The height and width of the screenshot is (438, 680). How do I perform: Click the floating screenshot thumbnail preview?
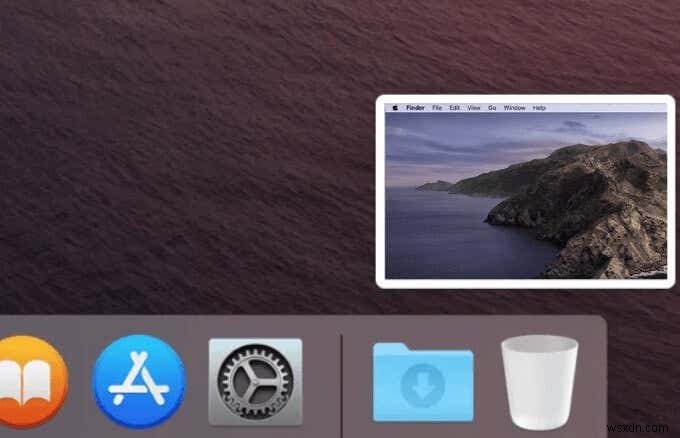525,191
